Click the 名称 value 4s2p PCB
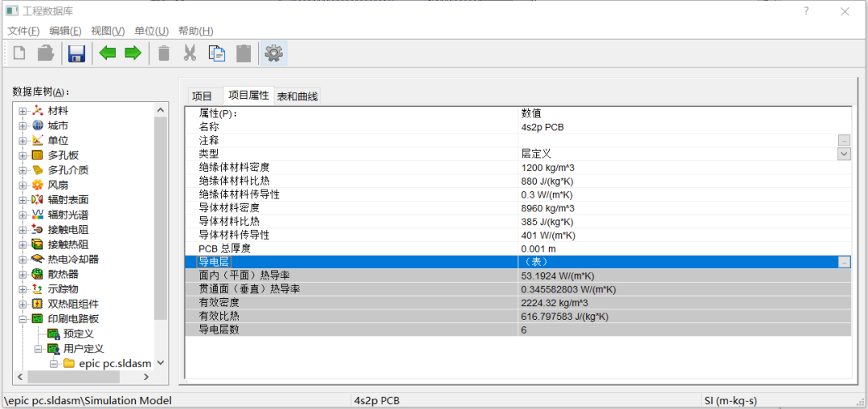 click(543, 127)
